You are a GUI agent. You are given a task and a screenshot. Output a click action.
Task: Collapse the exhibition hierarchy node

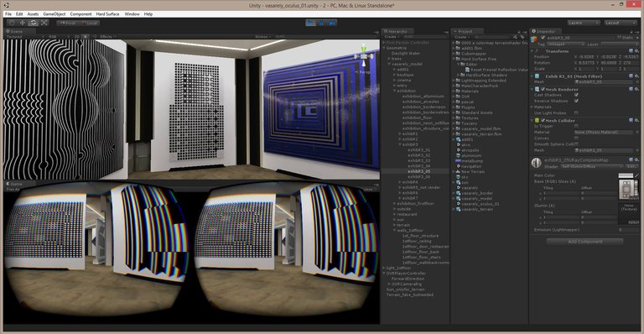click(x=394, y=91)
